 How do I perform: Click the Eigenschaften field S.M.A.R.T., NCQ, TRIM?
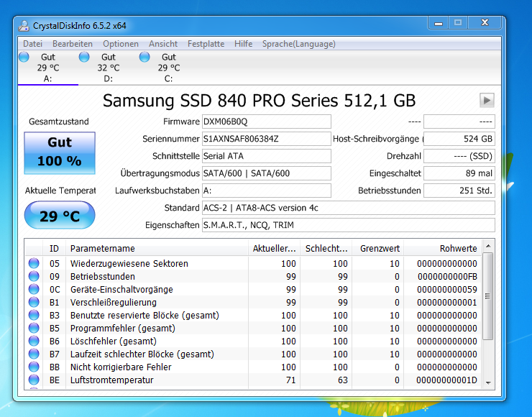(349, 225)
